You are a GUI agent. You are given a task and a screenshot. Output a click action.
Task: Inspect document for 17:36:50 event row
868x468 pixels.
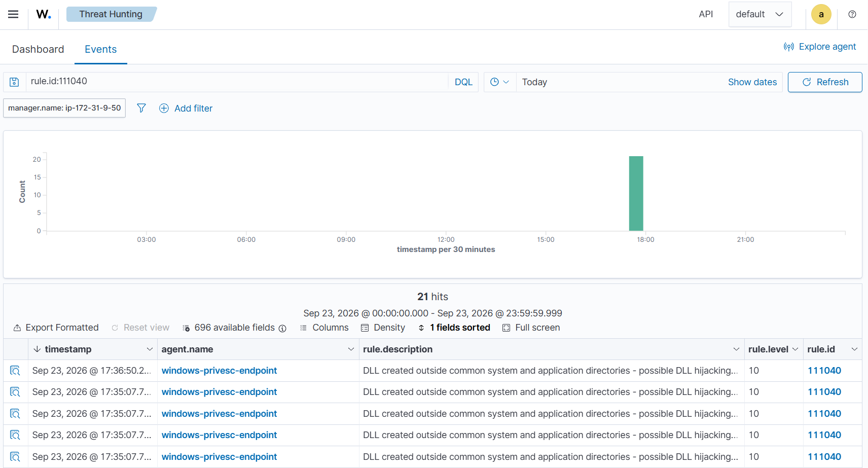coord(15,371)
